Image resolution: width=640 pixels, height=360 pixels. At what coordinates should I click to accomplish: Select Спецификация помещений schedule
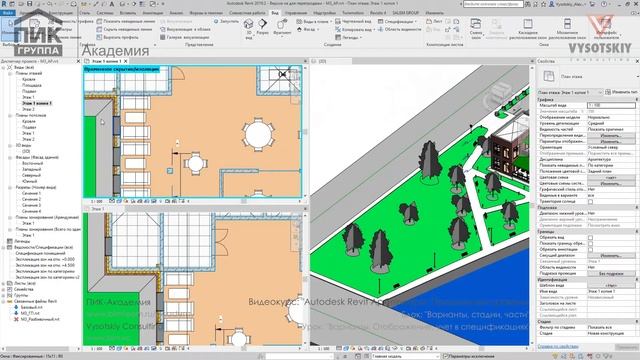40,253
